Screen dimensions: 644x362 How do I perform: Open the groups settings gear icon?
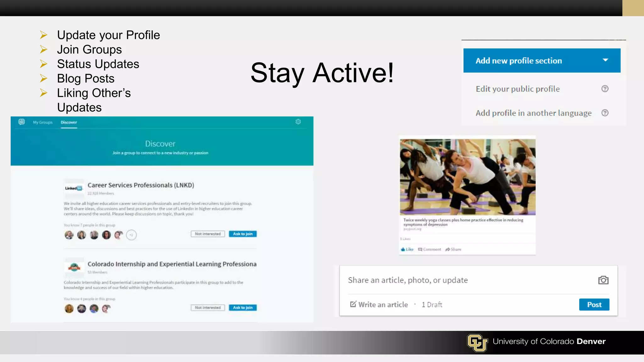[x=298, y=122]
